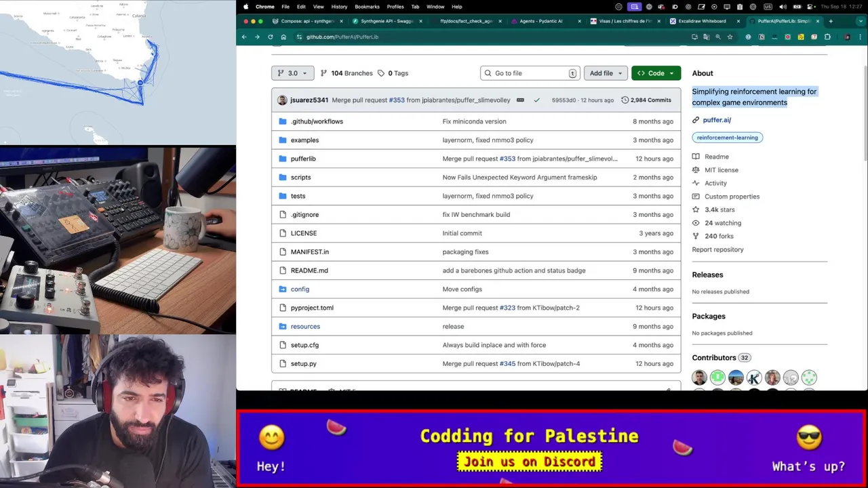Select the reinforcement-learning topic tag
The height and width of the screenshot is (488, 868).
pos(727,138)
